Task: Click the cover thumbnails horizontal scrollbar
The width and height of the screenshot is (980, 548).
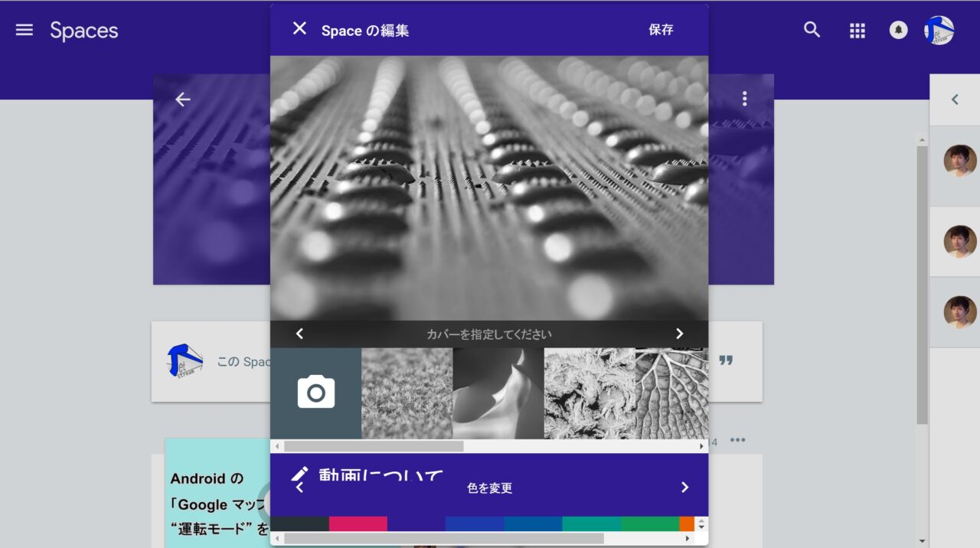Action: [374, 446]
